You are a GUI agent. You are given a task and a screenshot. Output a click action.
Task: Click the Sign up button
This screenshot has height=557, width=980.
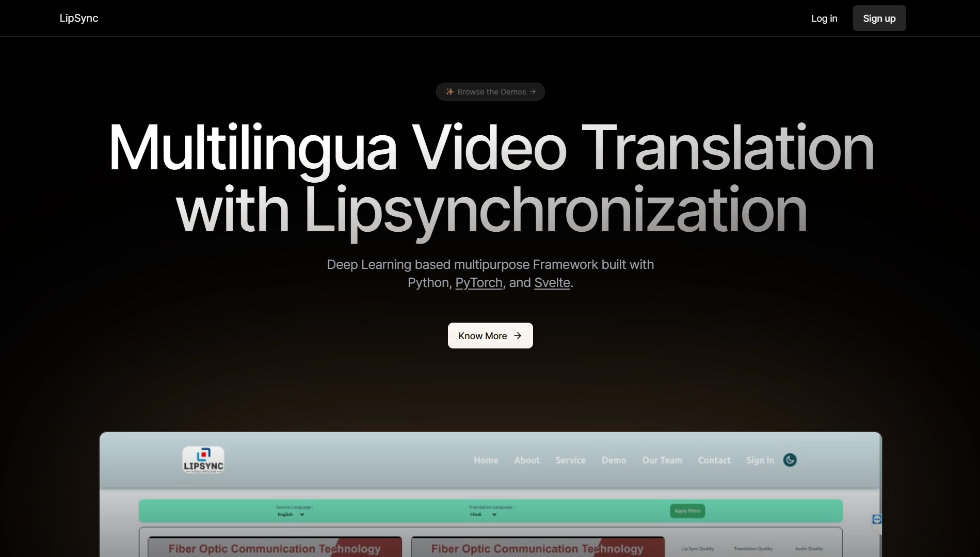[x=879, y=18]
